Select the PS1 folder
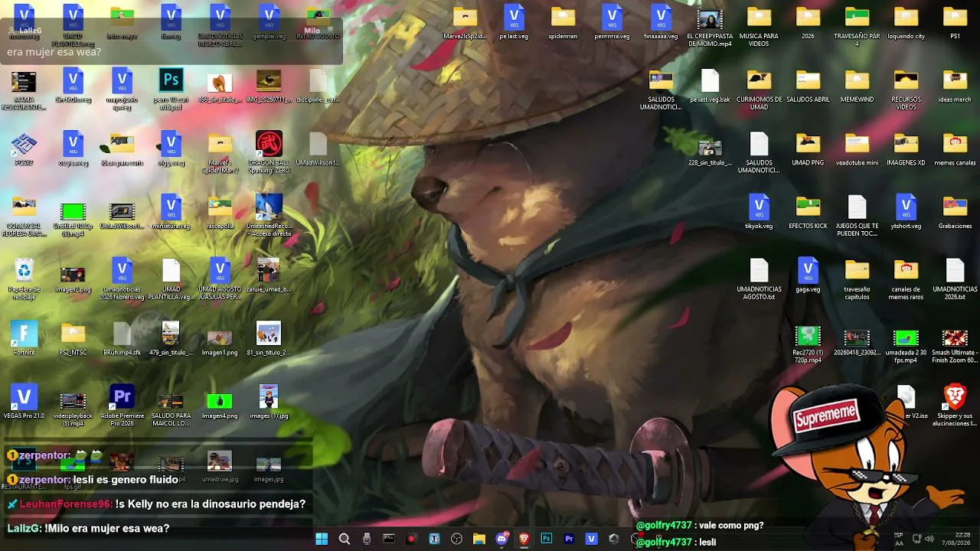 click(955, 21)
